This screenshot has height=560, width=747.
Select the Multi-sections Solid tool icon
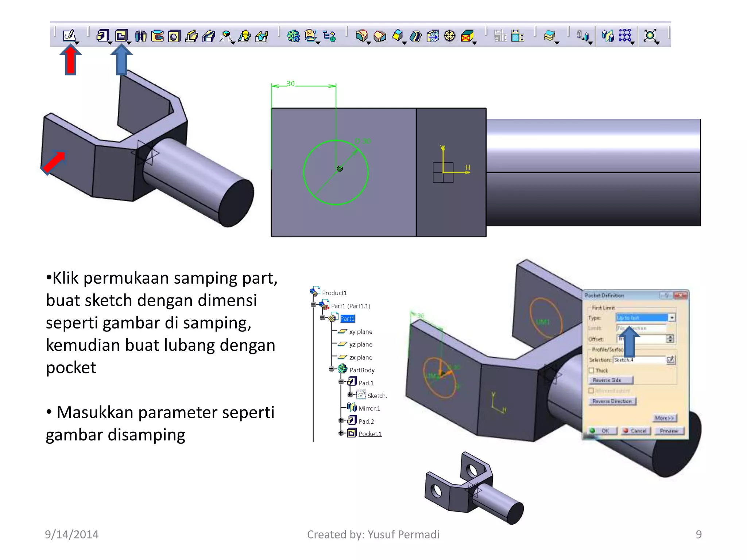(x=244, y=36)
